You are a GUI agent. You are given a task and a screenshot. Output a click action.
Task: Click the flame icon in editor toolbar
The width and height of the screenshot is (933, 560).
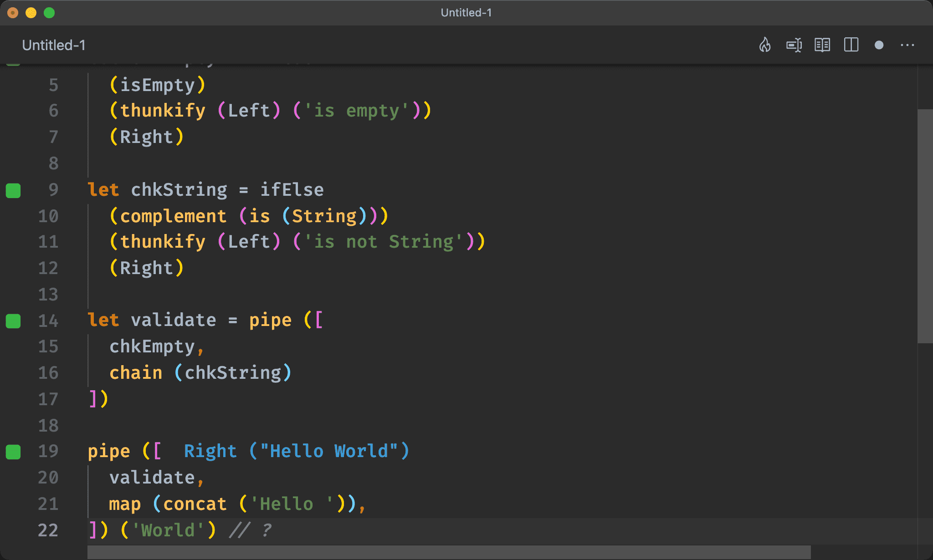click(x=765, y=45)
